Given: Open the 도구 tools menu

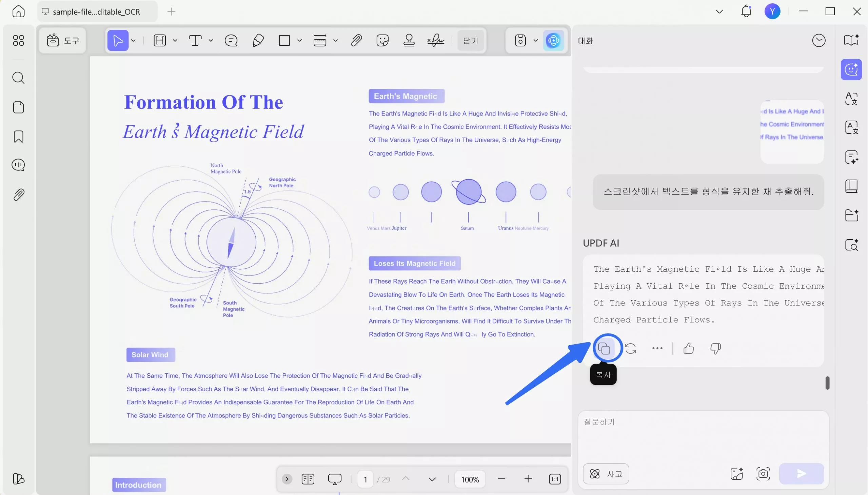Looking at the screenshot, I should pos(63,40).
